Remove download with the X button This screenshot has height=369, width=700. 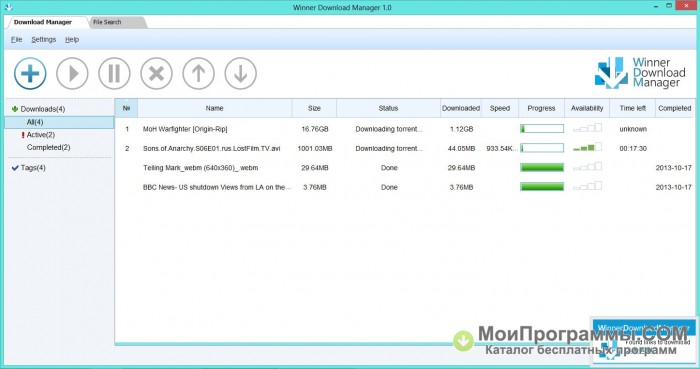click(x=156, y=74)
